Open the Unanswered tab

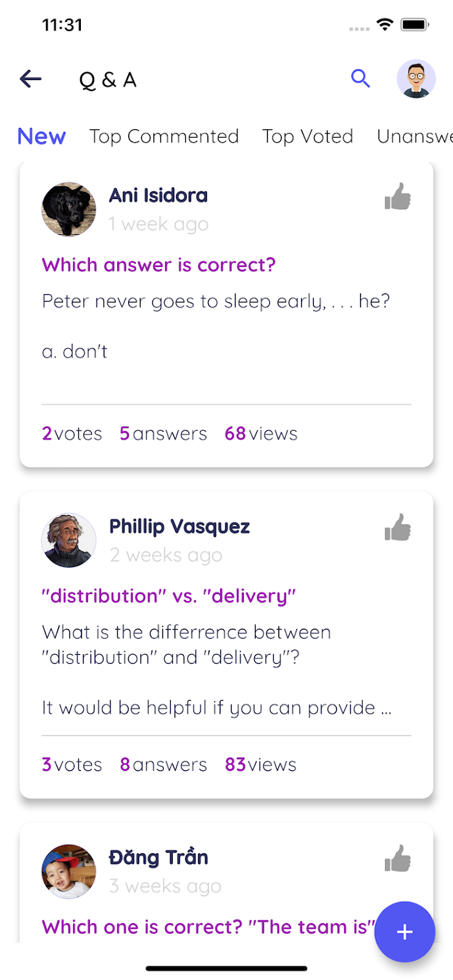(x=415, y=136)
